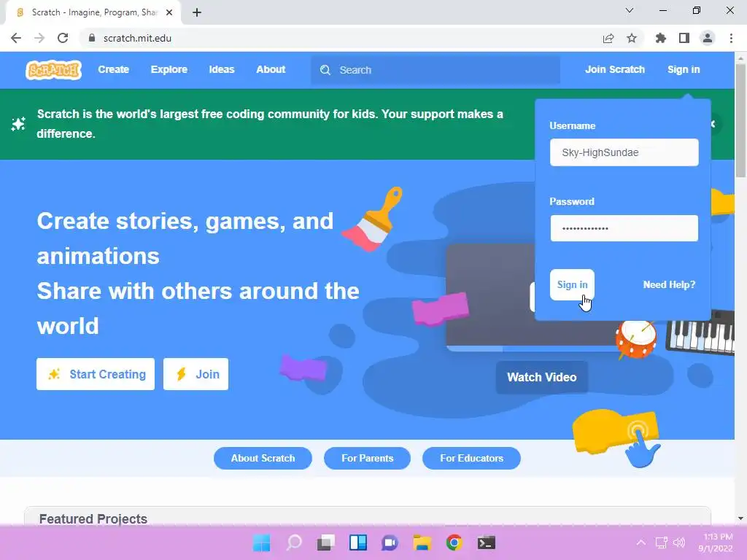Click the browser forward arrow

(39, 38)
